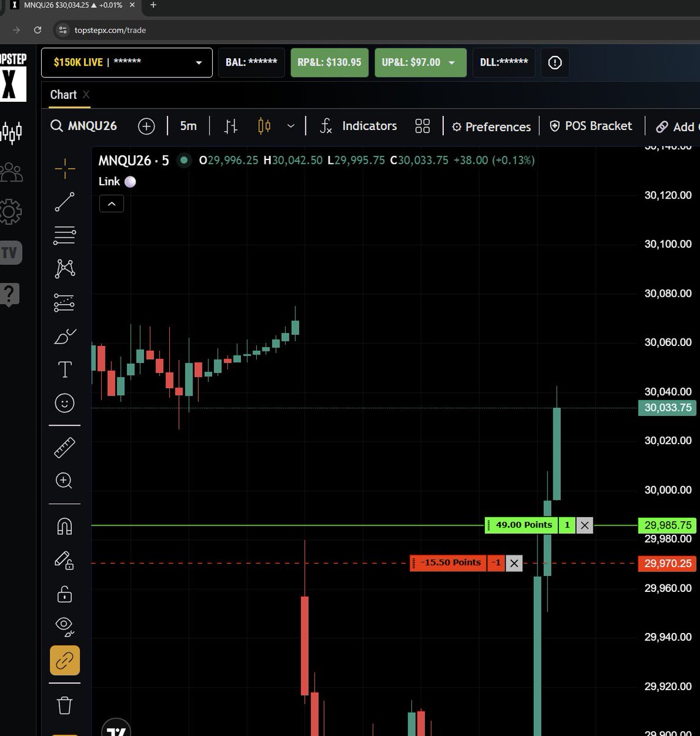Choose the patterns drawing tool
The width and height of the screenshot is (700, 736).
pos(65,268)
